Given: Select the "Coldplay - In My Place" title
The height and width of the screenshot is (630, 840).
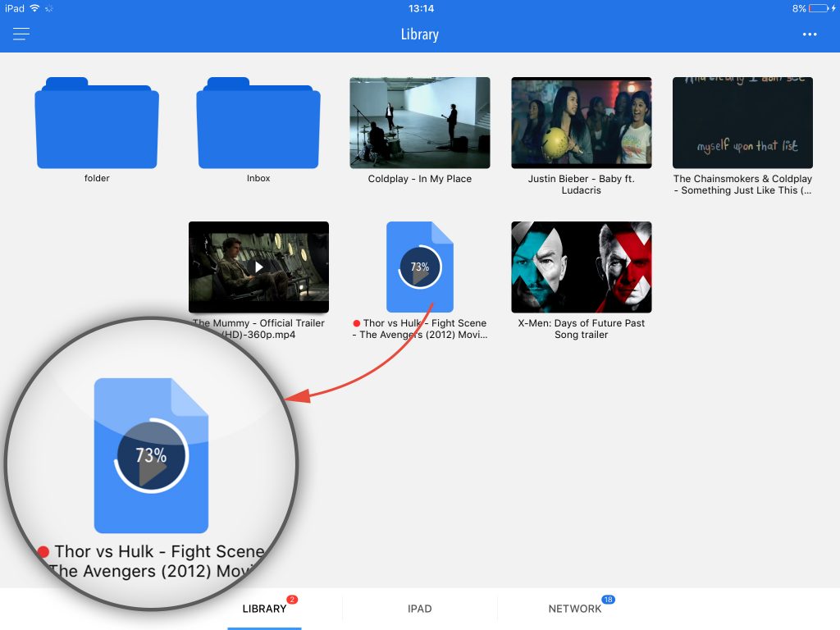Looking at the screenshot, I should (x=419, y=179).
